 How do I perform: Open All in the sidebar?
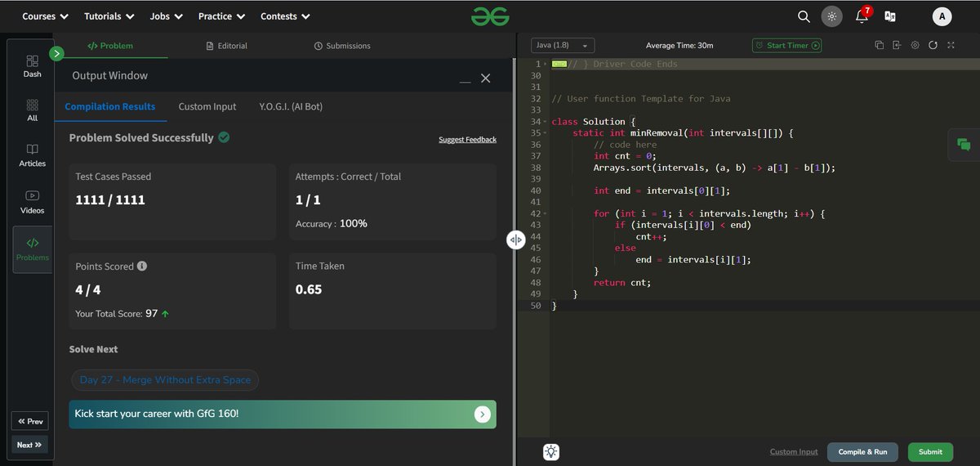coord(33,110)
